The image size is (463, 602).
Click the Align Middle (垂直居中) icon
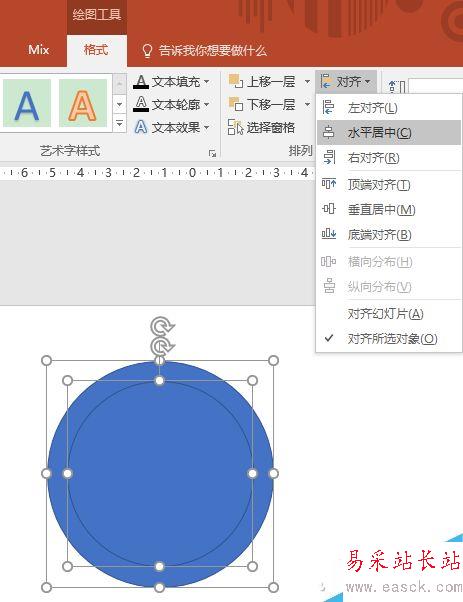point(329,209)
